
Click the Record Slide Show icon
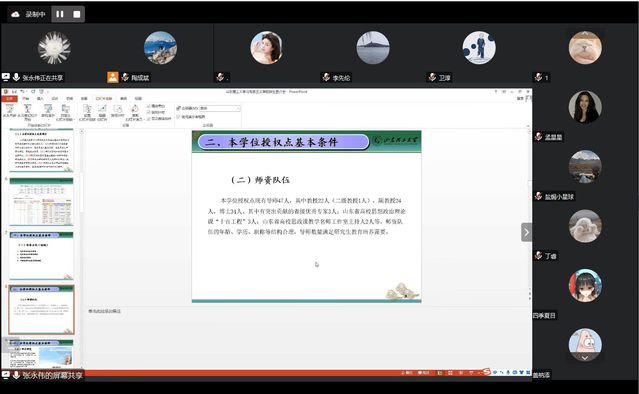134,112
